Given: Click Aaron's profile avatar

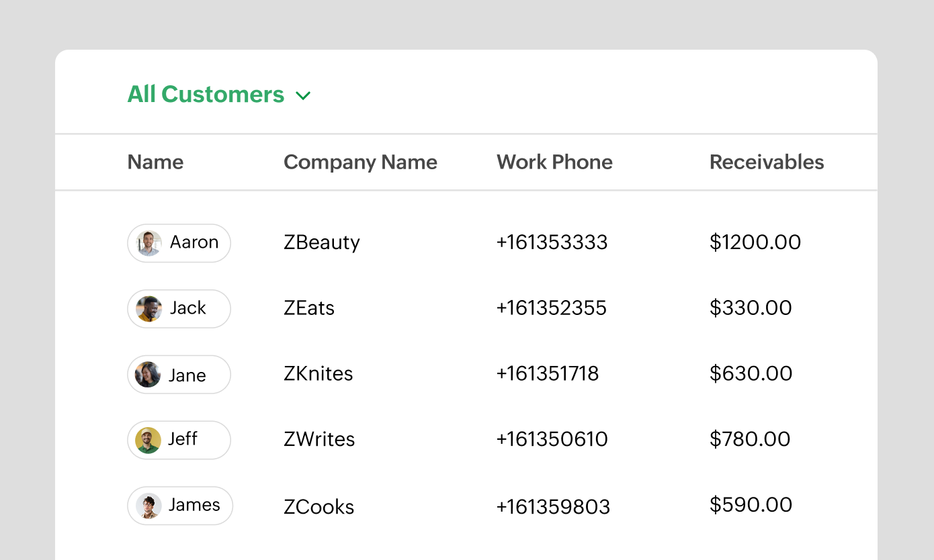Looking at the screenshot, I should tap(148, 243).
